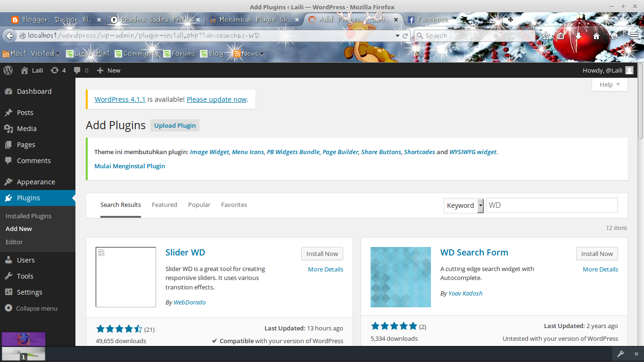
Task: Select the Popular plugins tab
Action: coord(199,205)
